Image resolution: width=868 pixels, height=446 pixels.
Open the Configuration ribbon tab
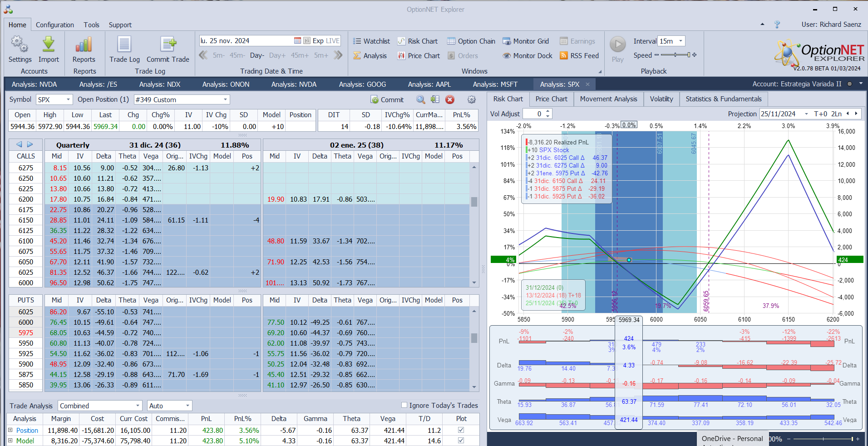tap(54, 25)
